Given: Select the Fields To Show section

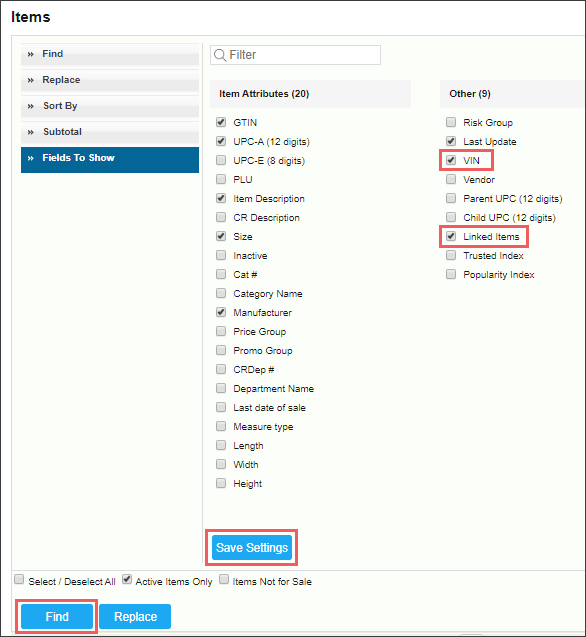Looking at the screenshot, I should point(110,160).
